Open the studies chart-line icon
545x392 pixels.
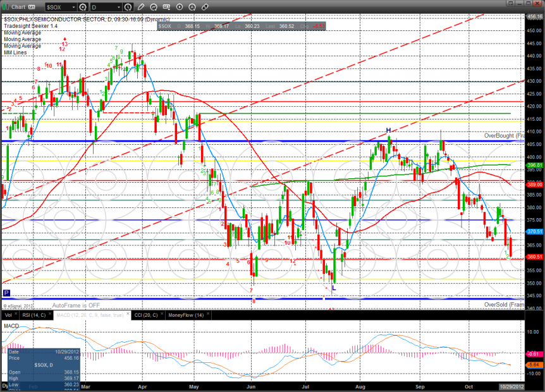tap(153, 7)
